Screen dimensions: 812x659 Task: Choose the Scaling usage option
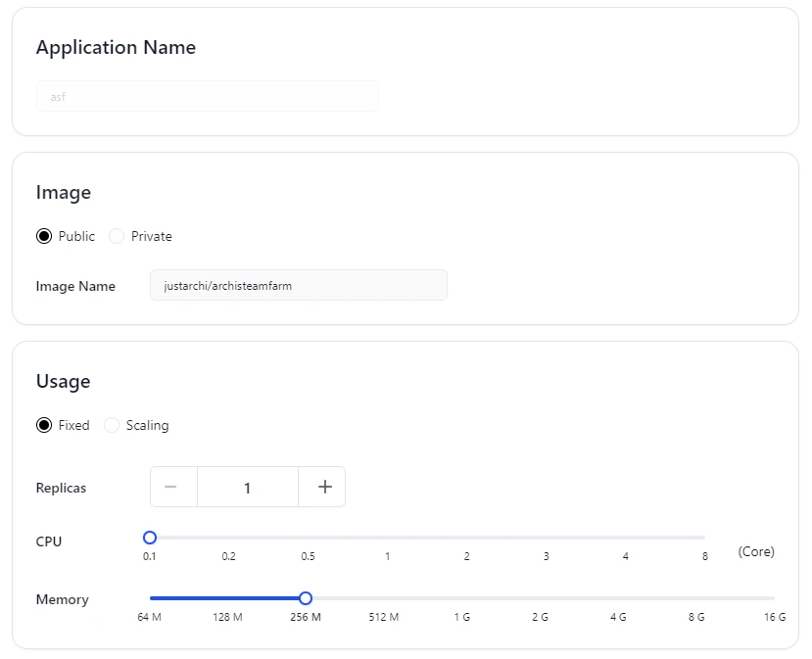coord(112,425)
